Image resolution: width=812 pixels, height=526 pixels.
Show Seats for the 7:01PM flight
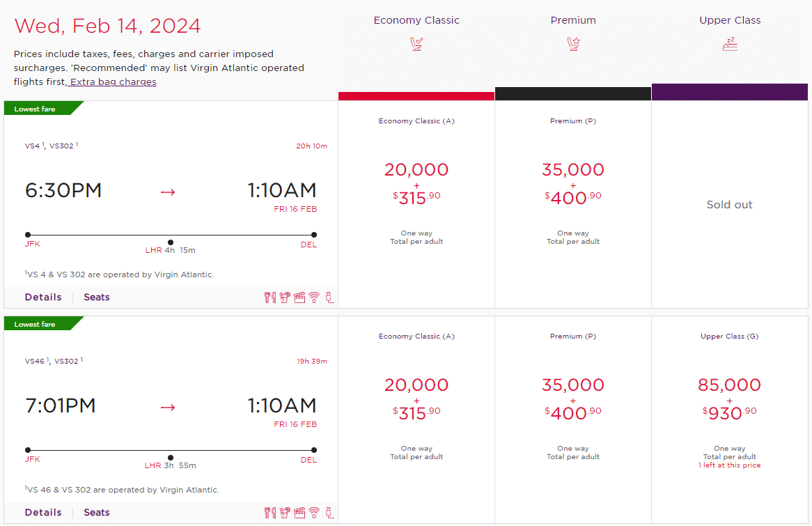[97, 513]
